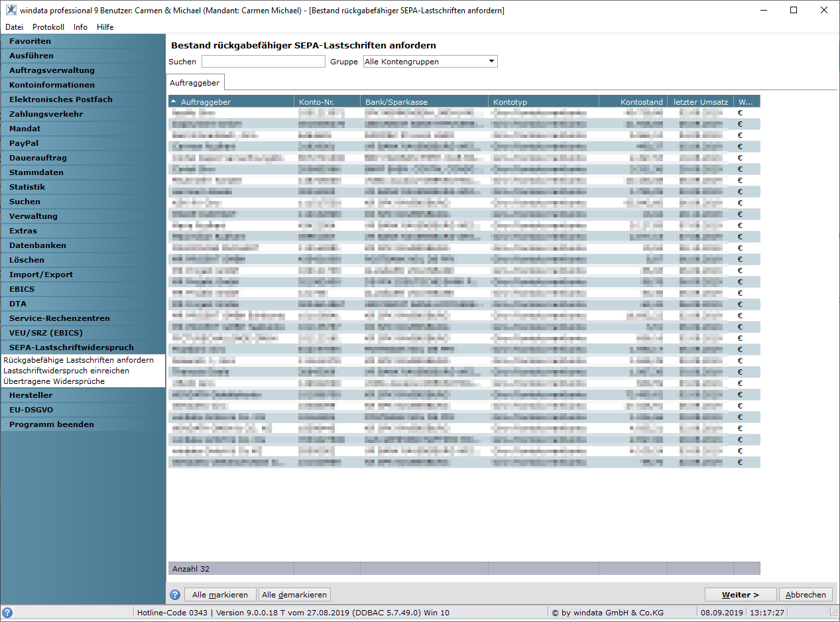Select the Auftraggeber tab

[196, 82]
